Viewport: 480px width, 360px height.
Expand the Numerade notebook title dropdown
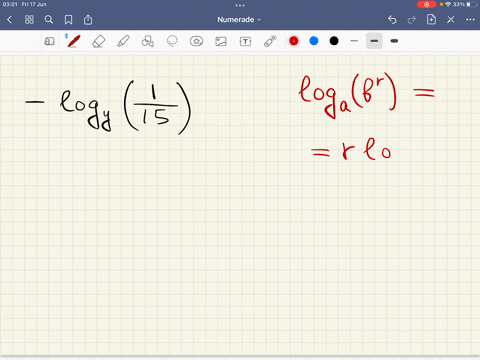coord(239,20)
